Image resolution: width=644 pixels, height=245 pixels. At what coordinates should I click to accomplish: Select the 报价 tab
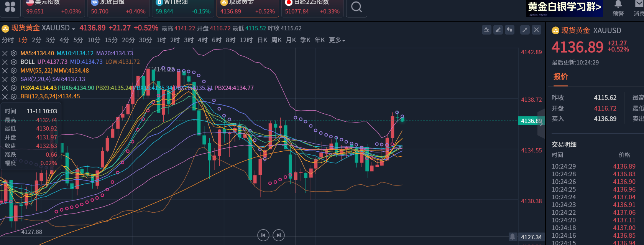[560, 77]
